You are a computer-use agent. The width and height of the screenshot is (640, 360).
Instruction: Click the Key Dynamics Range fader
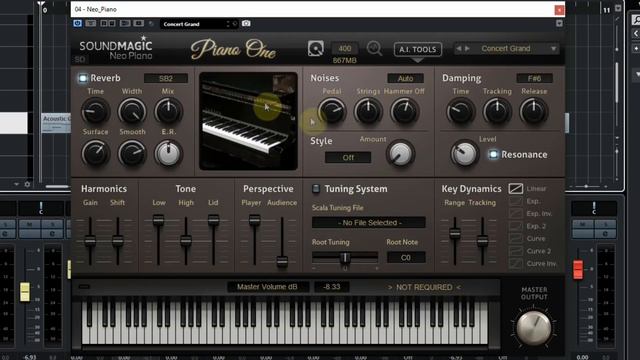pos(455,233)
